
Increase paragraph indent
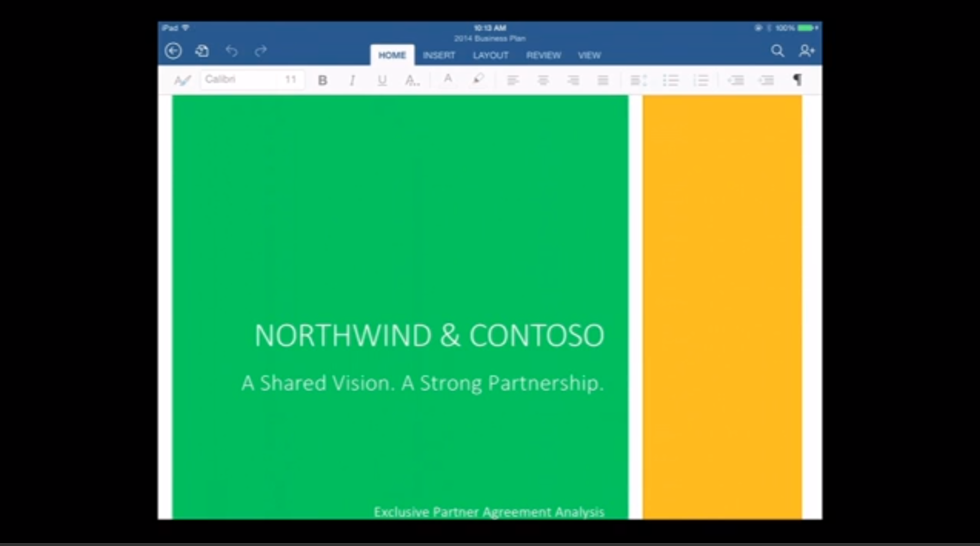766,80
